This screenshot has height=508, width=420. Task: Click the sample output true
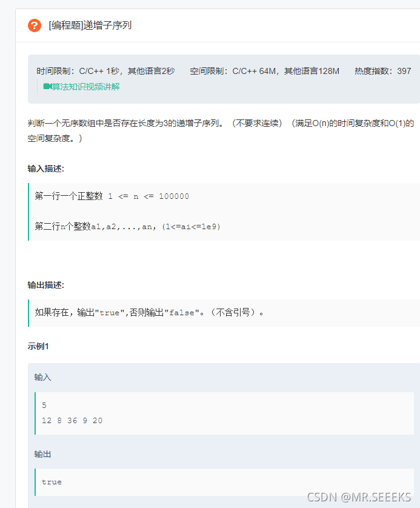pos(52,482)
